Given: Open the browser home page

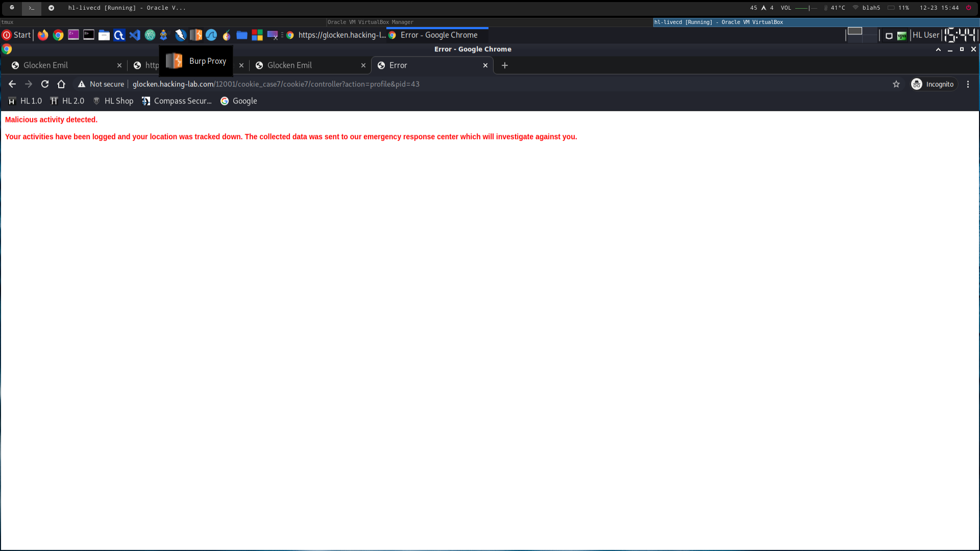Looking at the screenshot, I should coord(61,84).
